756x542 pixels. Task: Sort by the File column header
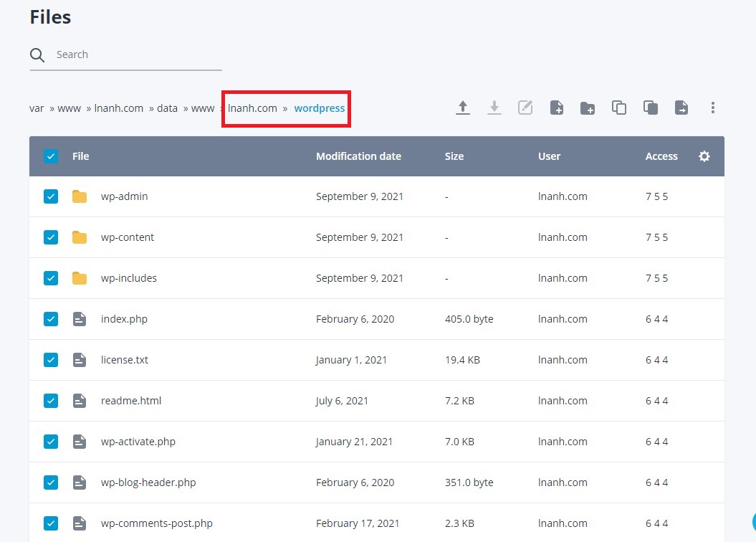[80, 156]
